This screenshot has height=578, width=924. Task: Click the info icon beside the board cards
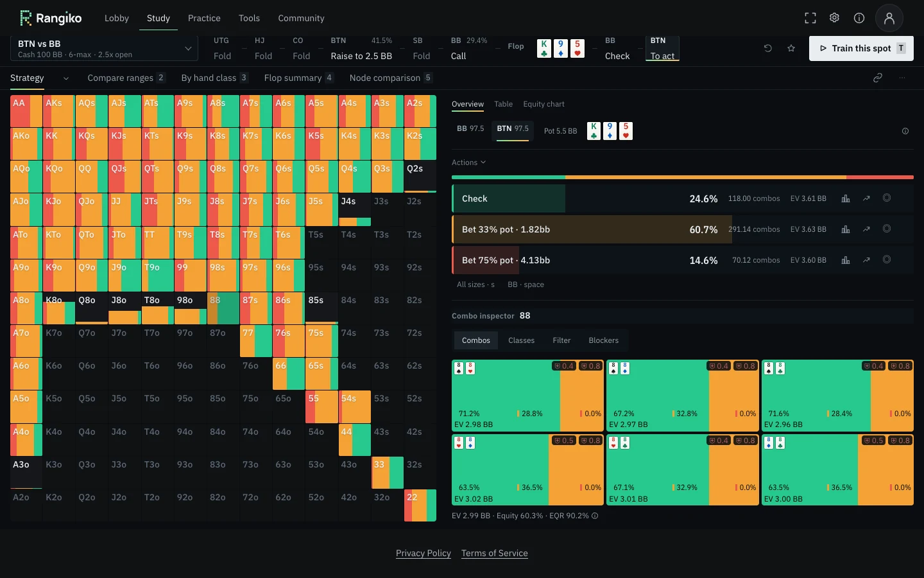pos(905,131)
